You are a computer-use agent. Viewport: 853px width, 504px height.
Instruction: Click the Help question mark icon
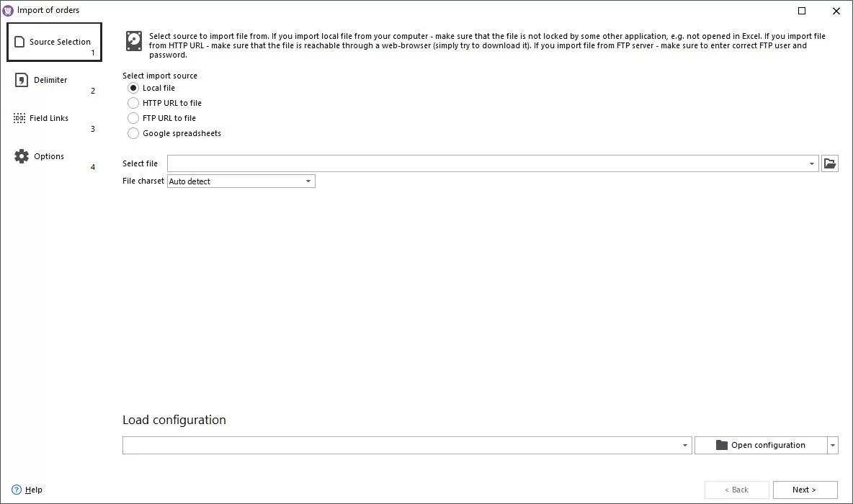tap(16, 490)
